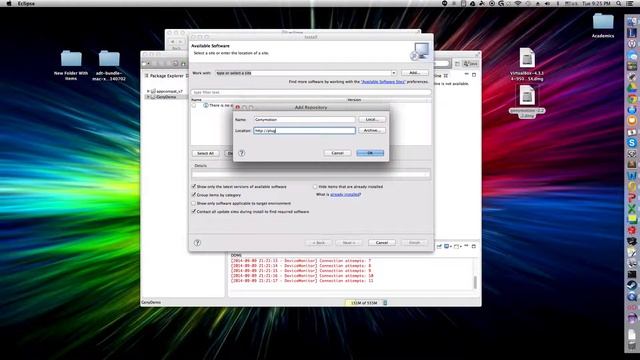This screenshot has width=640, height=360.
Task: Open help in the Add Repository dialog
Action: pyautogui.click(x=242, y=153)
